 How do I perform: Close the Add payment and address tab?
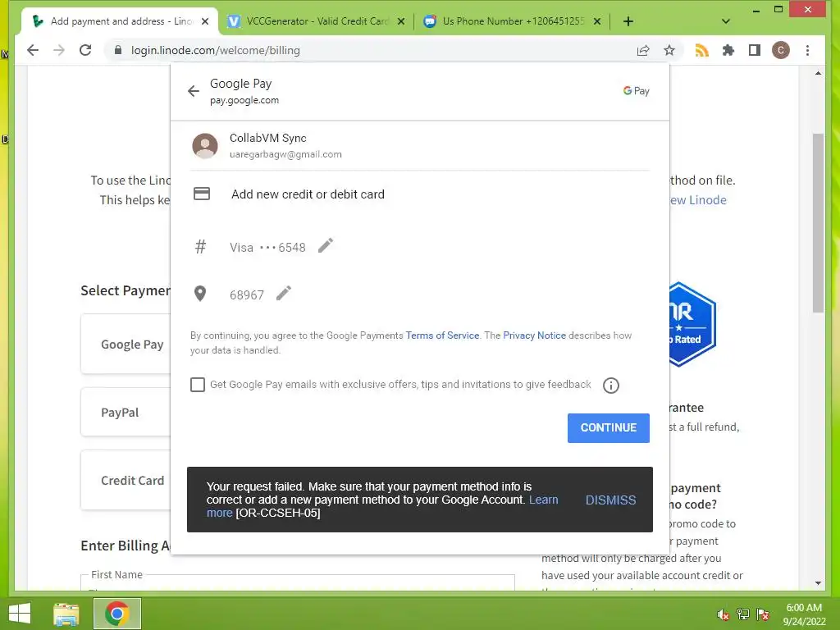[204, 21]
